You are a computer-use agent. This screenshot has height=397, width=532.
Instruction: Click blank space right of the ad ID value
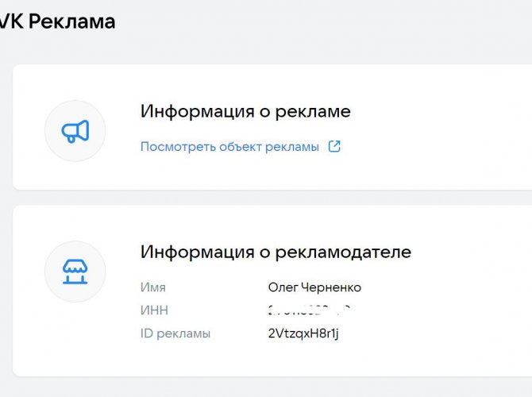429,333
